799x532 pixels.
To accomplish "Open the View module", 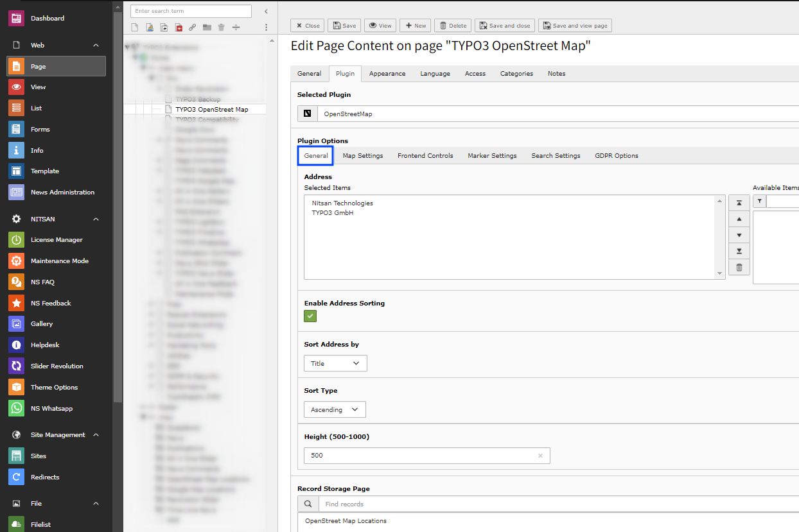I will coord(57,87).
